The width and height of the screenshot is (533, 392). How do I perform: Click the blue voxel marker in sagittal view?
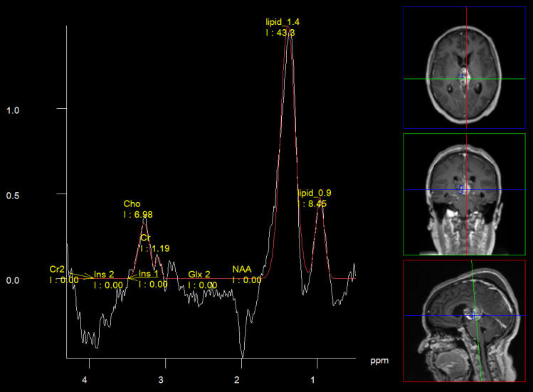click(x=473, y=312)
